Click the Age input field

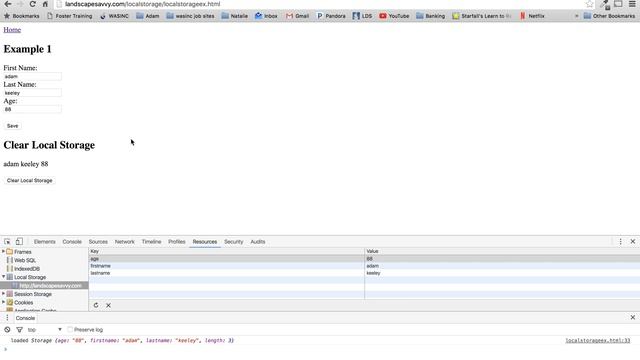33,109
